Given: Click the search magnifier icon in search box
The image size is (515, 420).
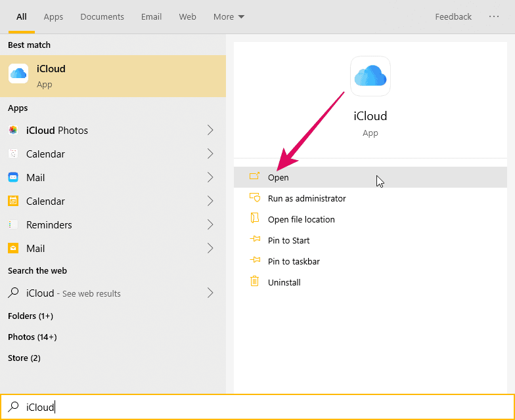Looking at the screenshot, I should [13, 407].
